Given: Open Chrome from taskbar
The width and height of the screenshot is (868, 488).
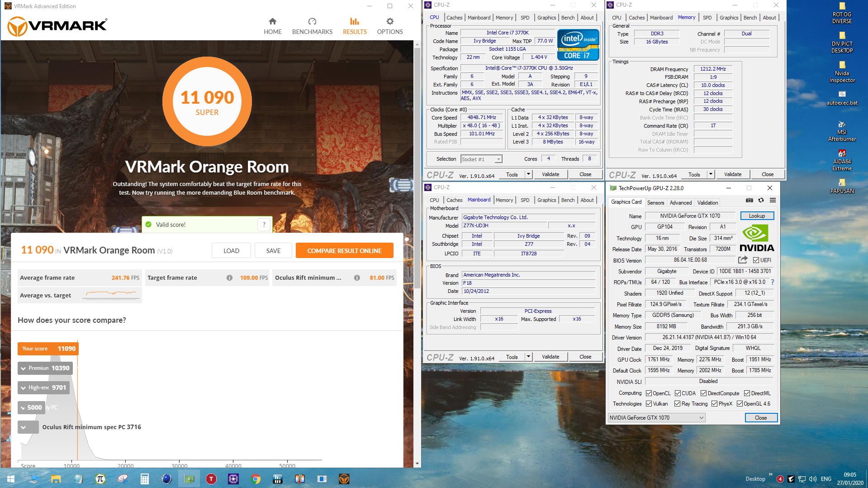Looking at the screenshot, I should click(256, 479).
